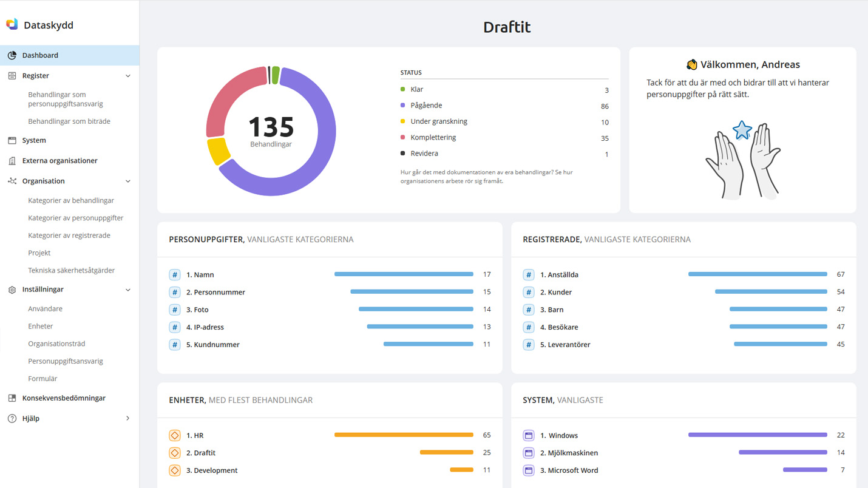Click the System window icon in sidebar
Screen dimensions: 868x488
click(12, 140)
